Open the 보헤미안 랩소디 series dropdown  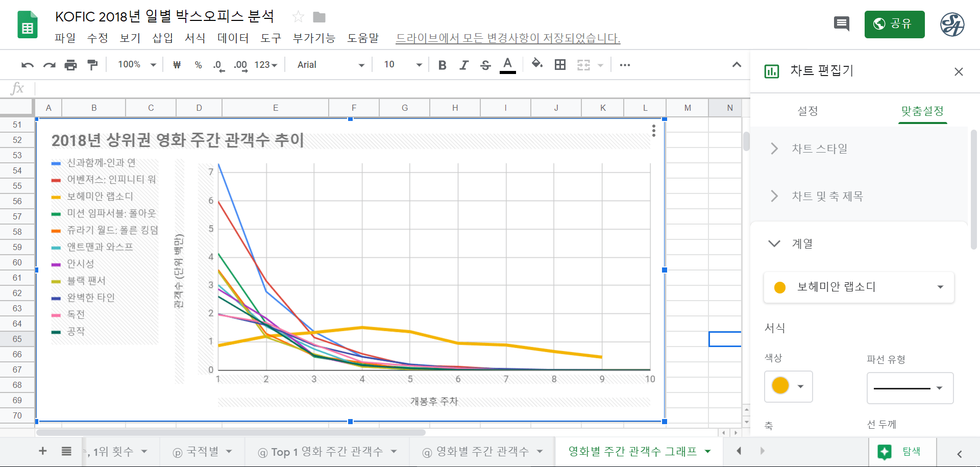click(859, 287)
